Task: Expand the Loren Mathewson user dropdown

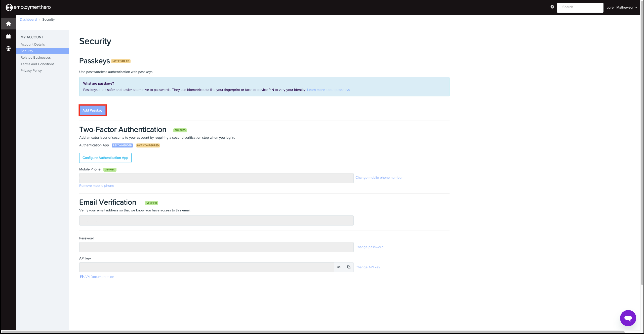Action: pos(622,8)
